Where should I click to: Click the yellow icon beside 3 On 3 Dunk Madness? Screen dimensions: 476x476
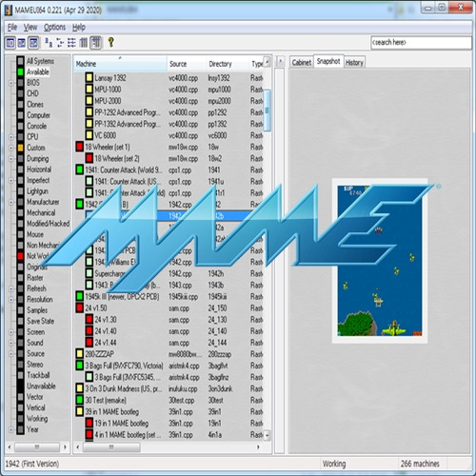point(80,388)
